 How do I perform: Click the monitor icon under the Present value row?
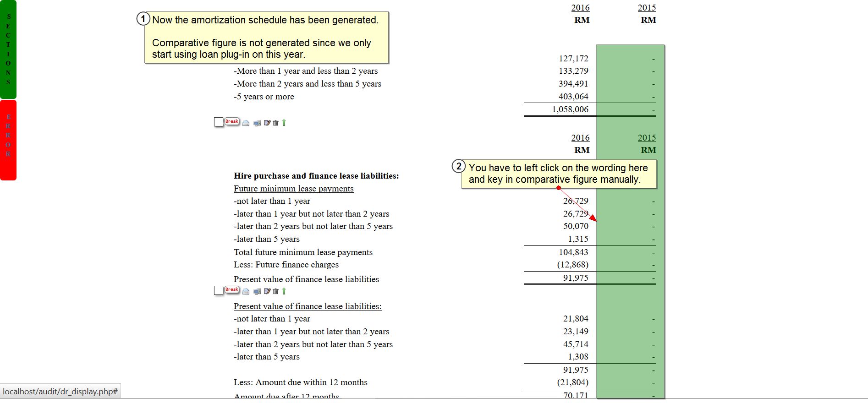click(257, 291)
